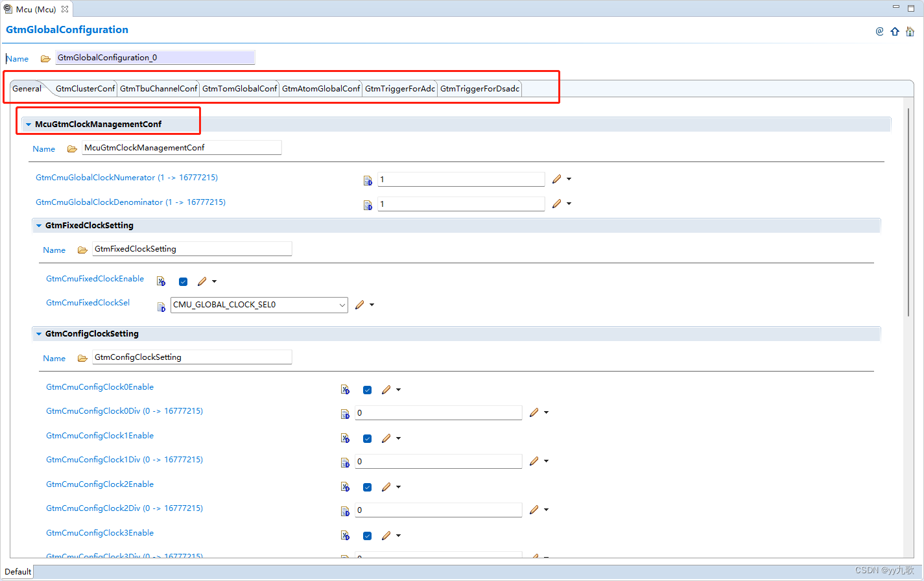Toggle GtmCmuConfigClock2Enable checkbox
Viewport: 924px width, 581px height.
click(x=367, y=487)
